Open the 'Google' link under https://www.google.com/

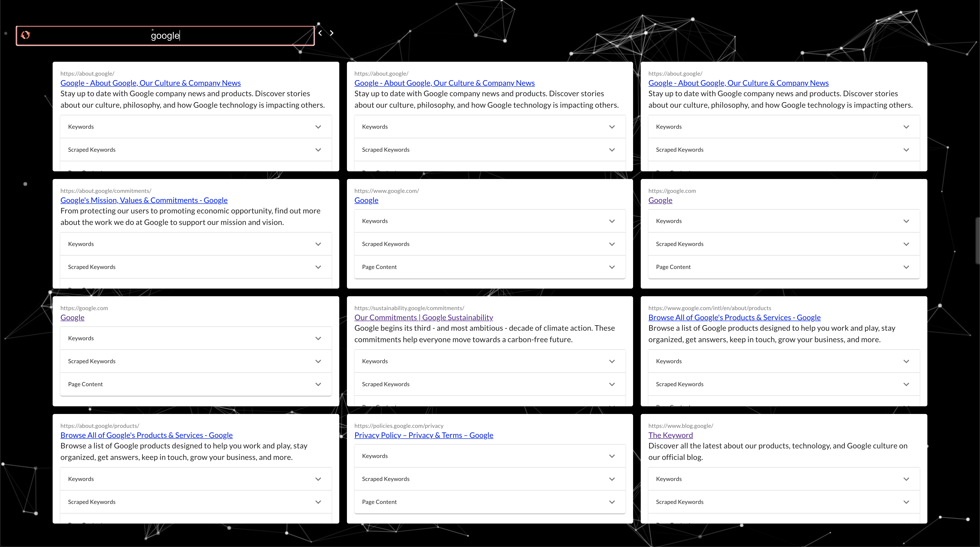click(366, 200)
